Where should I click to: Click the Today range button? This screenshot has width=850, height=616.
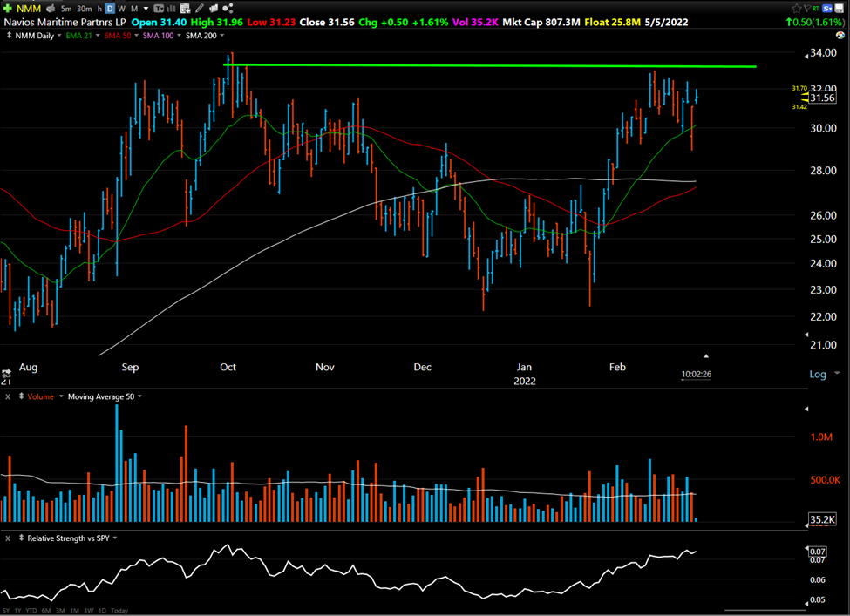[x=119, y=611]
